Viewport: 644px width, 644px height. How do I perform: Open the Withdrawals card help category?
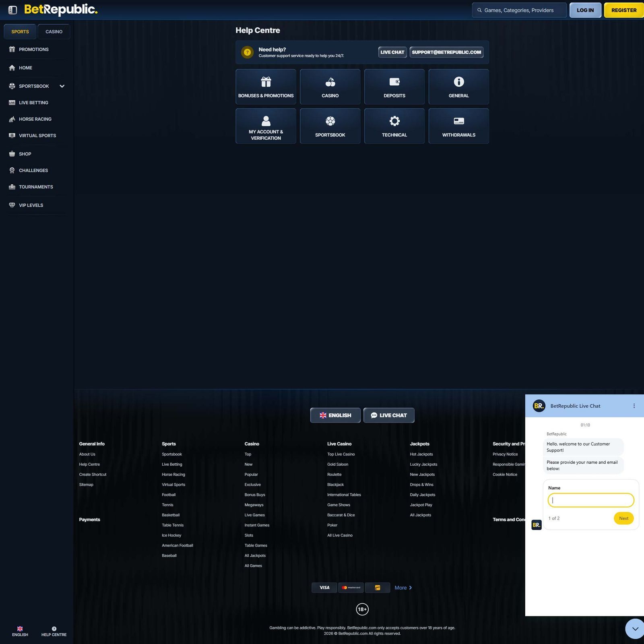(x=459, y=126)
